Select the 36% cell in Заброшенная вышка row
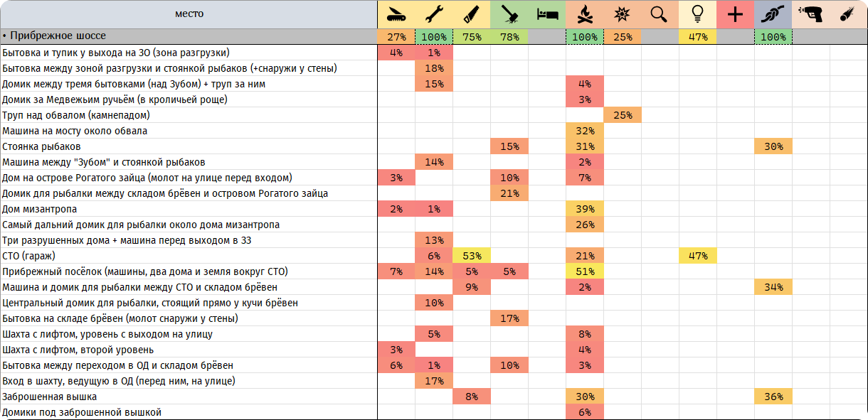 click(x=773, y=397)
